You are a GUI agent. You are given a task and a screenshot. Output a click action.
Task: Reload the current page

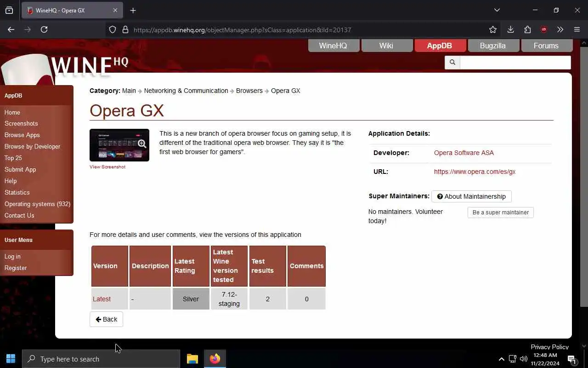click(44, 29)
